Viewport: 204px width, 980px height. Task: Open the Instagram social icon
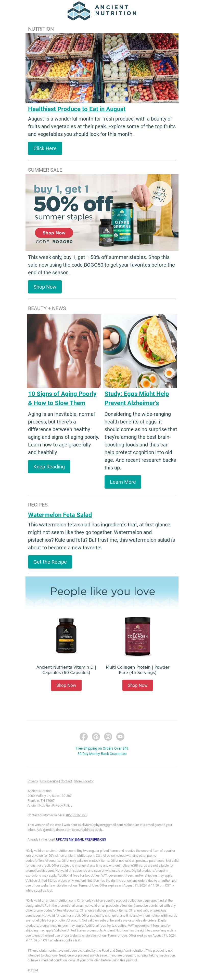[108, 737]
